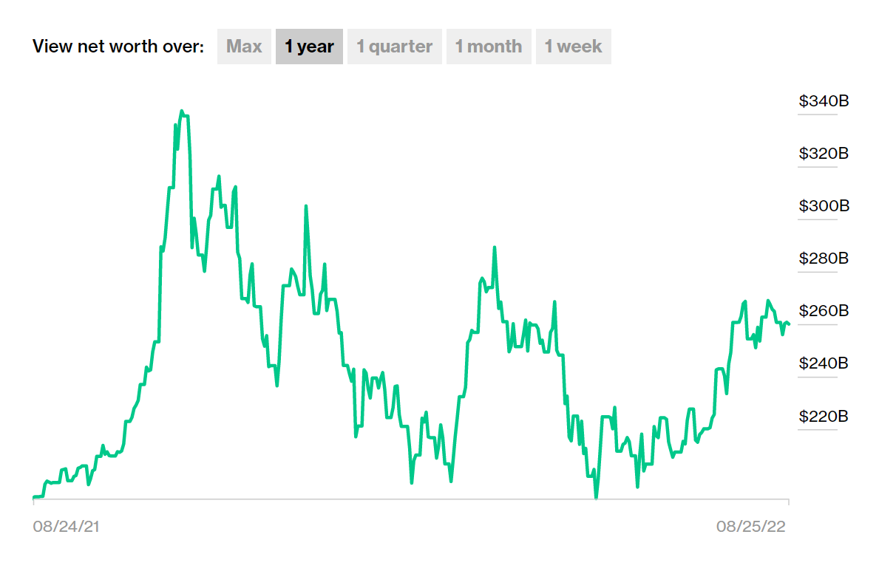
Task: Choose the 1 quarter range
Action: coord(394,47)
